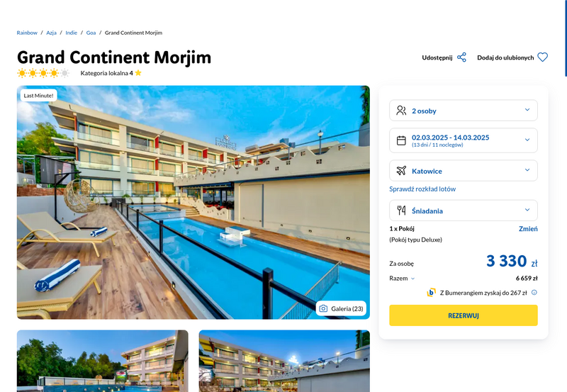Click the calendar icon in the date field
Viewport: 567px width, 392px height.
pos(401,140)
